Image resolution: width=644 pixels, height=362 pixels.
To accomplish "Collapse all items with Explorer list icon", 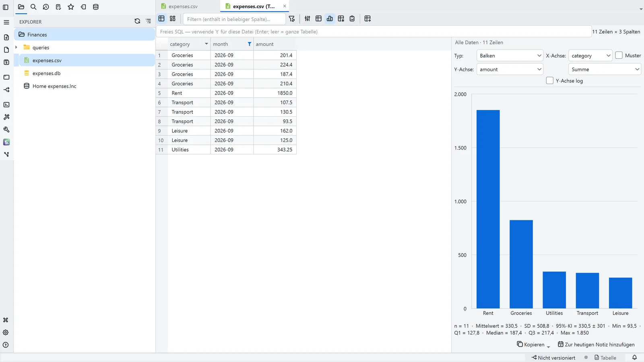I will click(149, 21).
